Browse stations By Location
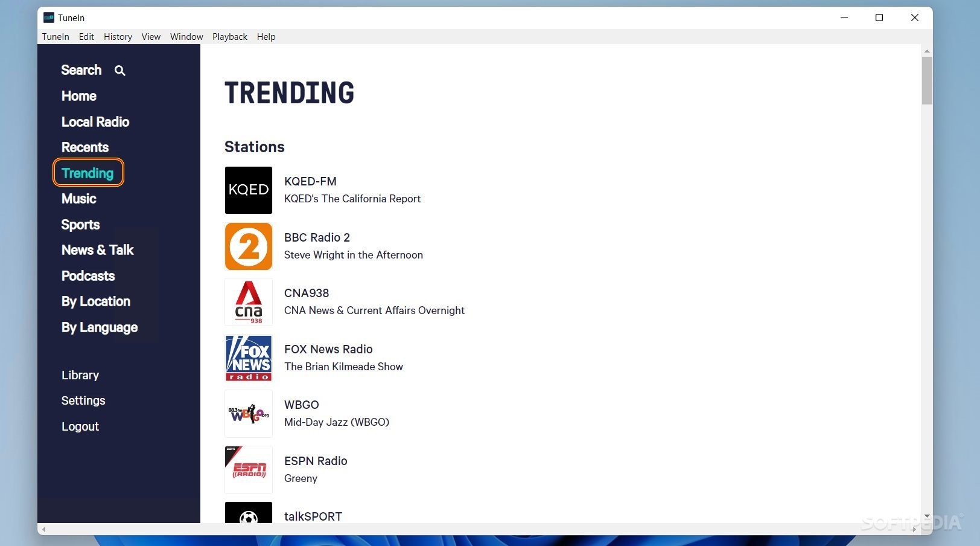The image size is (980, 546). point(96,301)
